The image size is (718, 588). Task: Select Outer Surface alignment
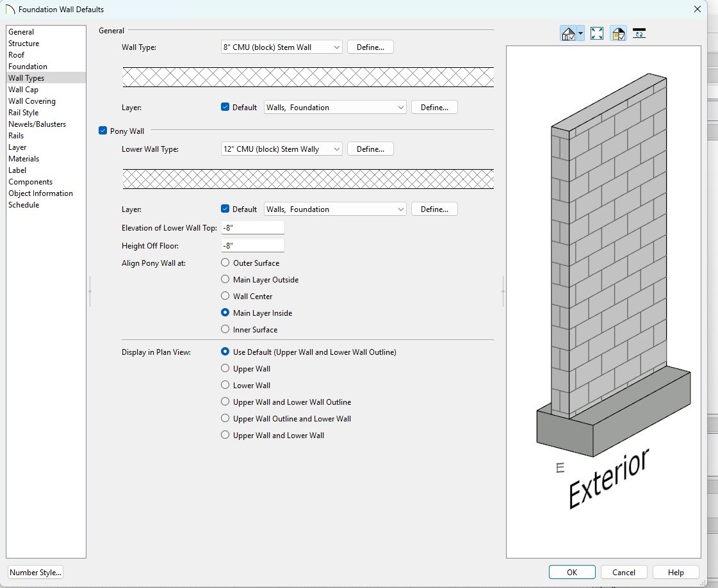pos(225,263)
